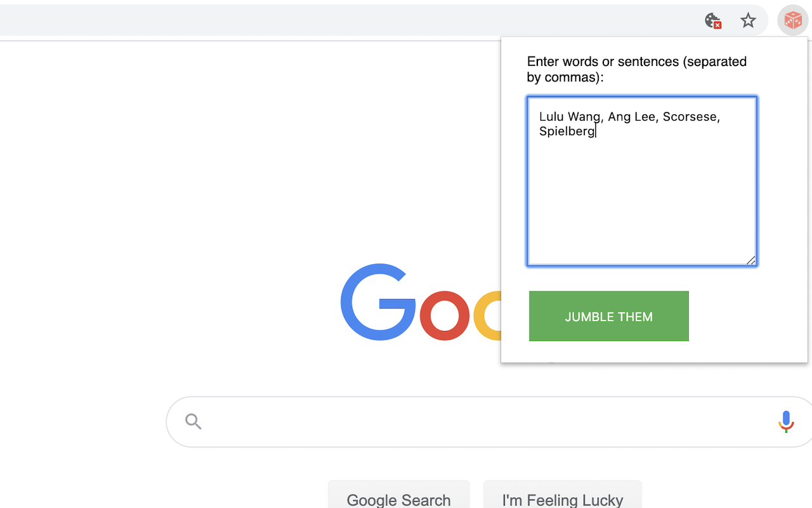Bookmark this page using the star icon
Viewport: 812px width, 508px height.
[x=749, y=20]
